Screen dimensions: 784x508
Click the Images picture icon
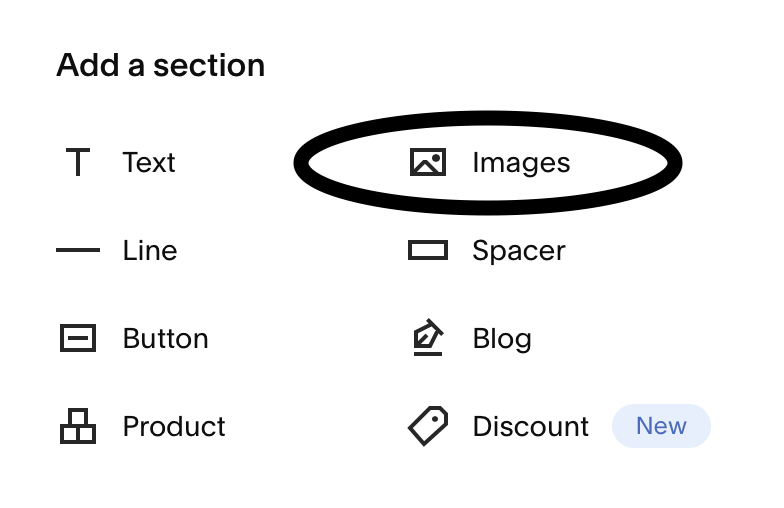[x=428, y=162]
